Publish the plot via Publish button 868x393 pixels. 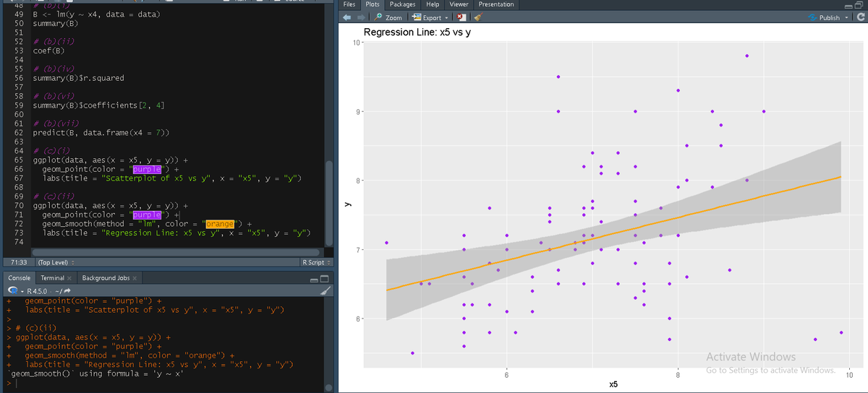click(824, 17)
